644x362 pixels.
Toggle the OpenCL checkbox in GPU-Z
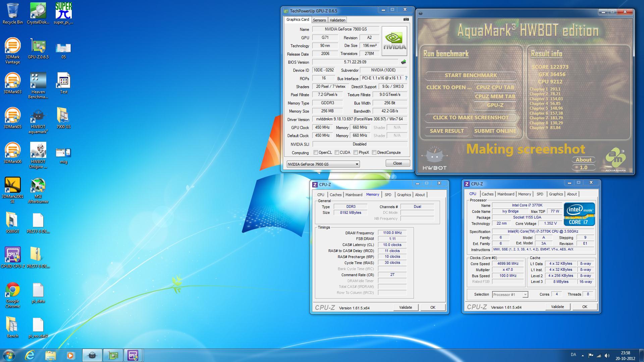(316, 153)
